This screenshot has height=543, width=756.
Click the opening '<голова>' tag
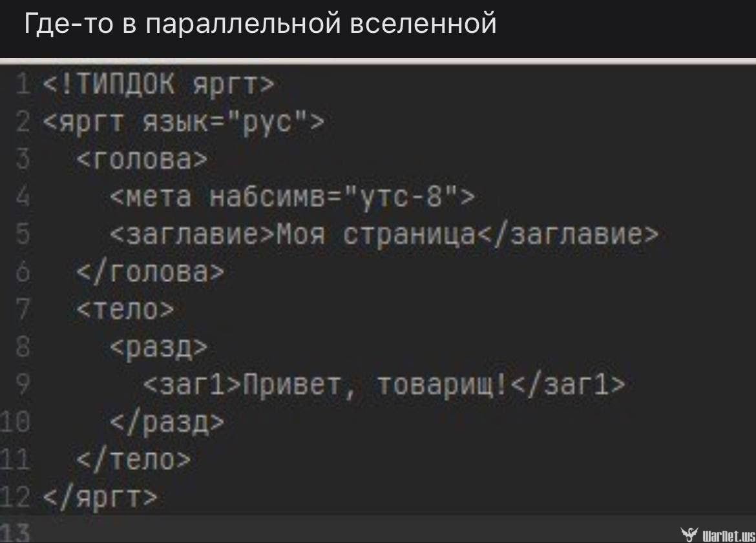coord(142,159)
